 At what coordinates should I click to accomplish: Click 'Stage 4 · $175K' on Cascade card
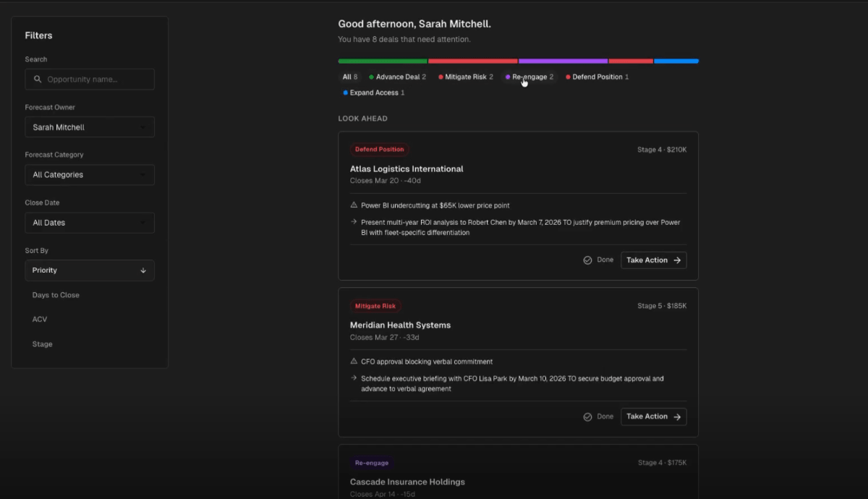tap(662, 463)
